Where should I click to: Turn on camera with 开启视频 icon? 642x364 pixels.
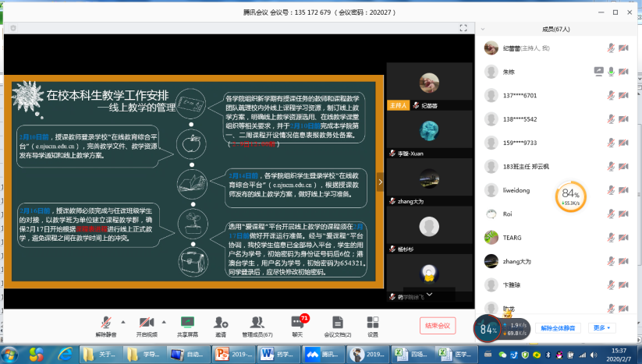point(147,323)
